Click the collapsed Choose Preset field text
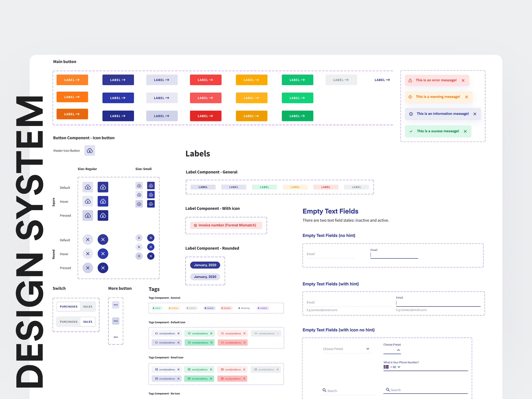The height and width of the screenshot is (399, 532). point(333,349)
